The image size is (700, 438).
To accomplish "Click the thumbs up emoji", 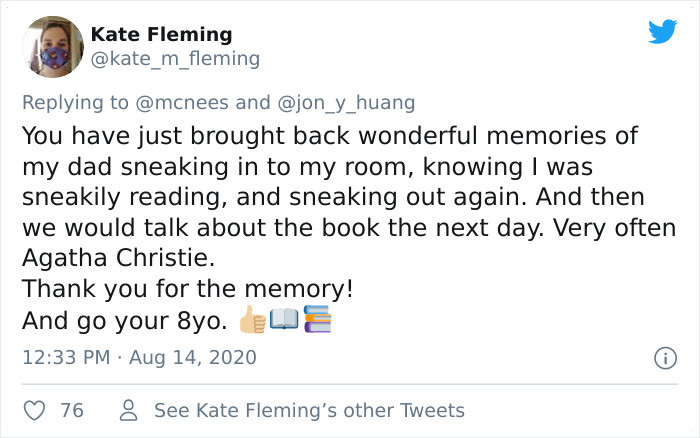I will click(252, 320).
